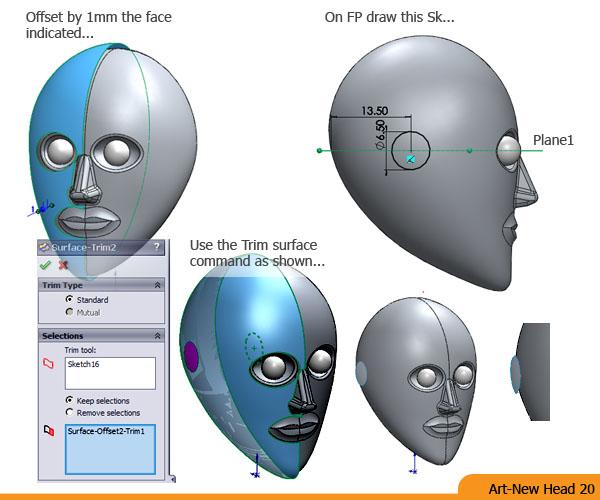Screen dimensions: 600x500
Task: Click the sketch origin point inside the circle
Action: click(410, 158)
